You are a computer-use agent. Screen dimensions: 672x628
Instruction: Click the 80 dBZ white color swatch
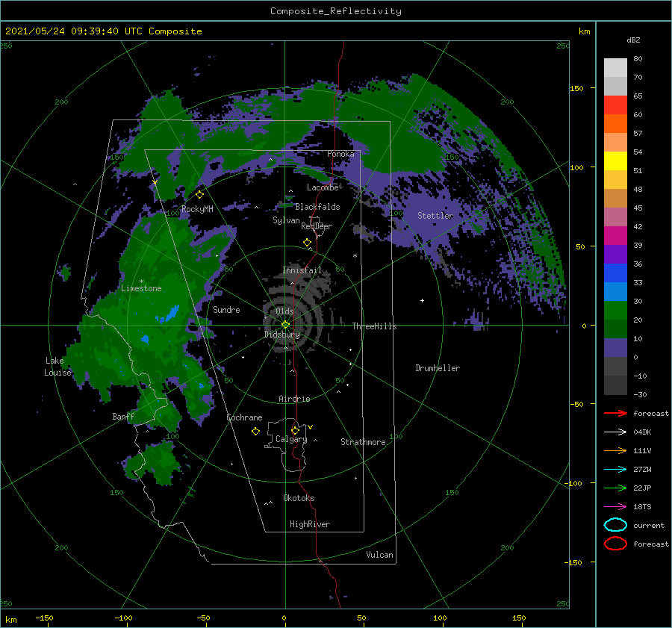(615, 68)
